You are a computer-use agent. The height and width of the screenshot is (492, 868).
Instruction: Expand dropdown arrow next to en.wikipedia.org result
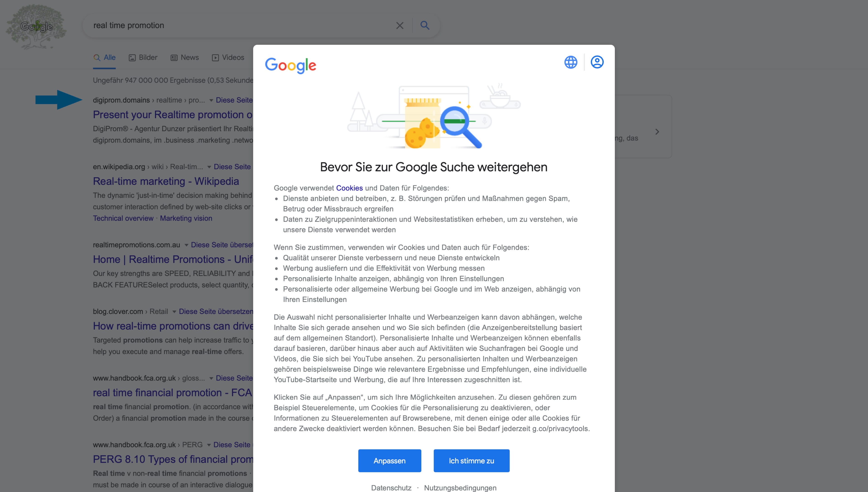click(x=209, y=167)
